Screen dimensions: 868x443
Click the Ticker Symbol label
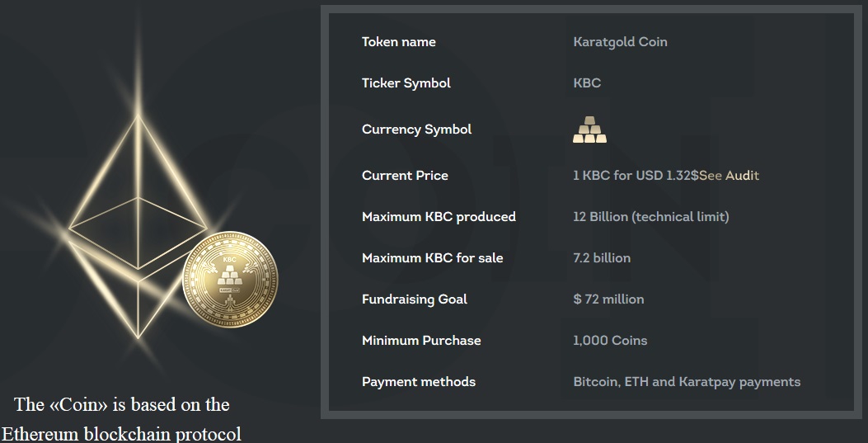tap(406, 83)
